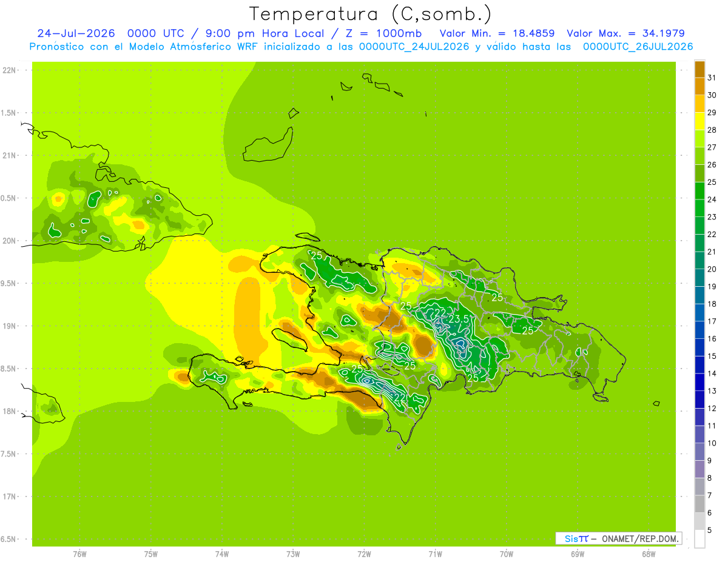Click the colorbar scale value '10'

(x=712, y=443)
